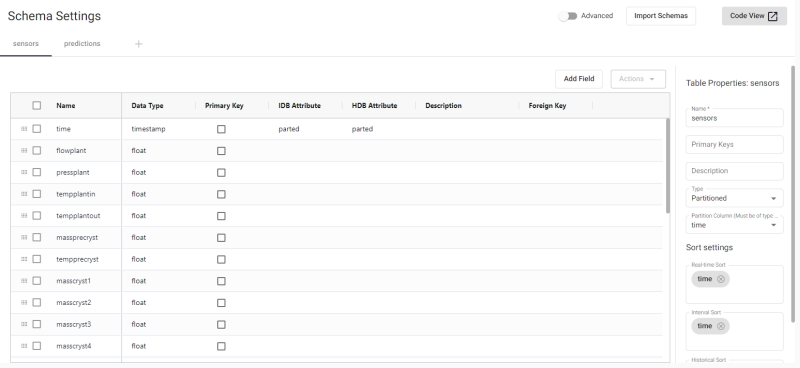Click the Import Schemas button
Image resolution: width=800 pixels, height=368 pixels.
click(x=661, y=16)
